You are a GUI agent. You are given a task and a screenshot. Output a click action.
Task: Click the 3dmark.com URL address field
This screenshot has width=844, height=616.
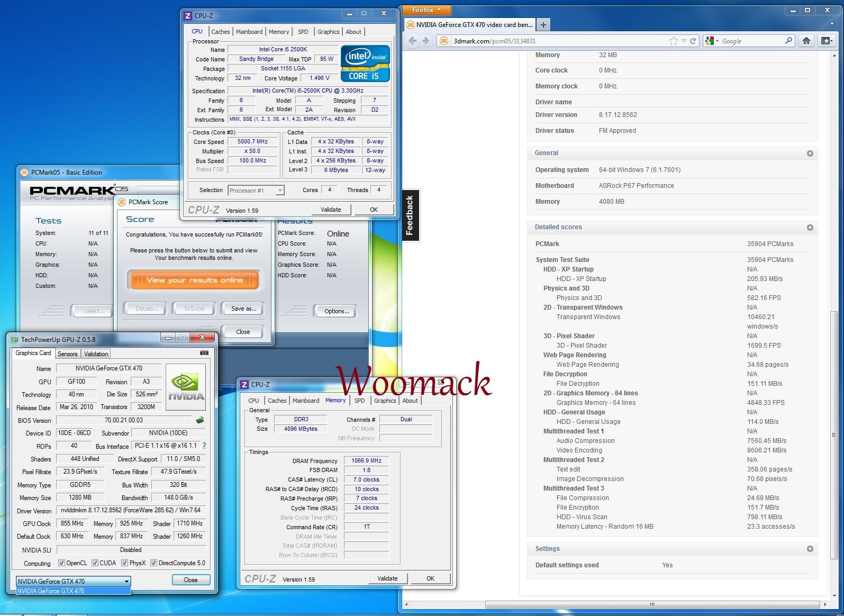pos(558,41)
